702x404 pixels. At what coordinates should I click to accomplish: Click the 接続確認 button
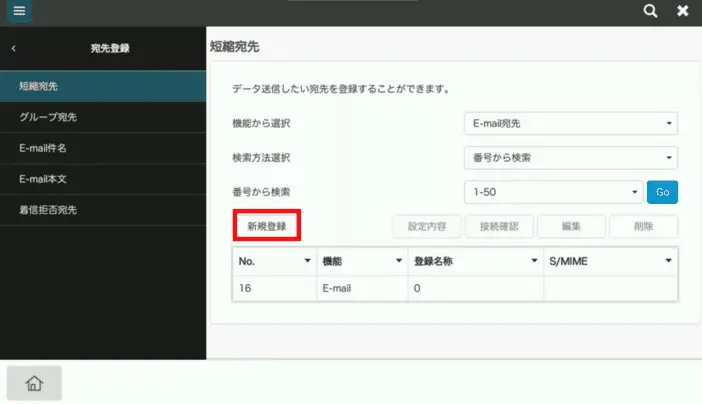(498, 226)
